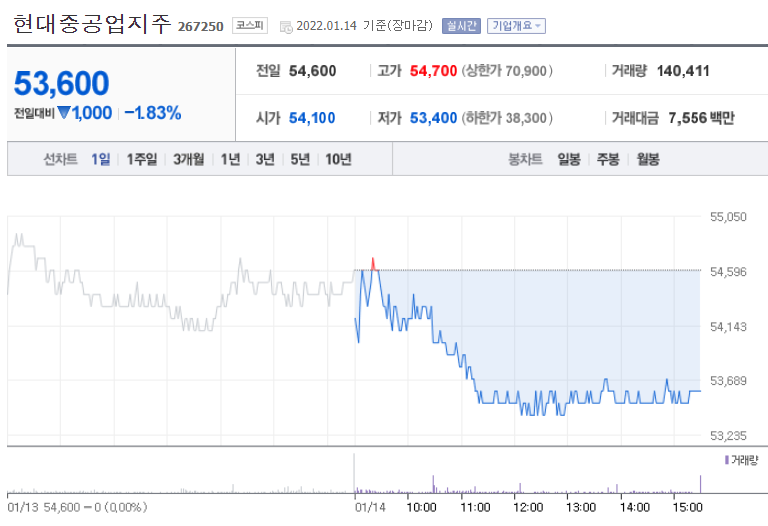The height and width of the screenshot is (526, 768).
Task: Click the calendar clock icon beside the date
Action: coord(286,27)
